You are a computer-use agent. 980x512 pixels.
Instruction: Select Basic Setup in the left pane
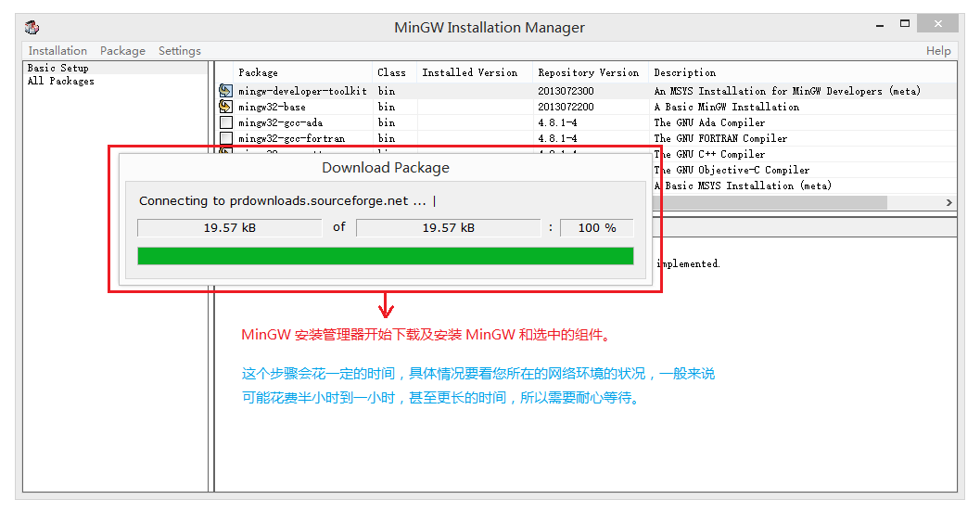pyautogui.click(x=58, y=68)
